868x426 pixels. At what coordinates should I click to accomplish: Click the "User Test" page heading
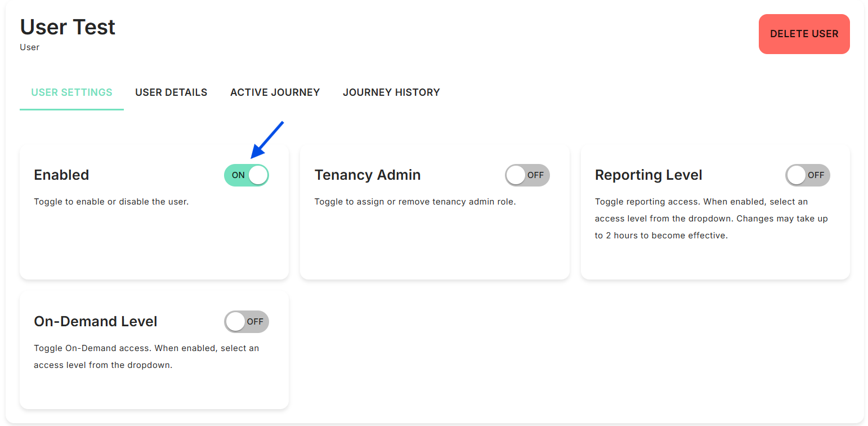click(x=68, y=27)
